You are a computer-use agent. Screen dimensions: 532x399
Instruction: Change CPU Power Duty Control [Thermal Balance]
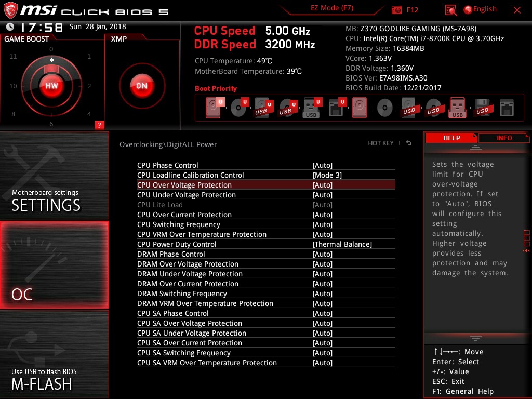342,244
